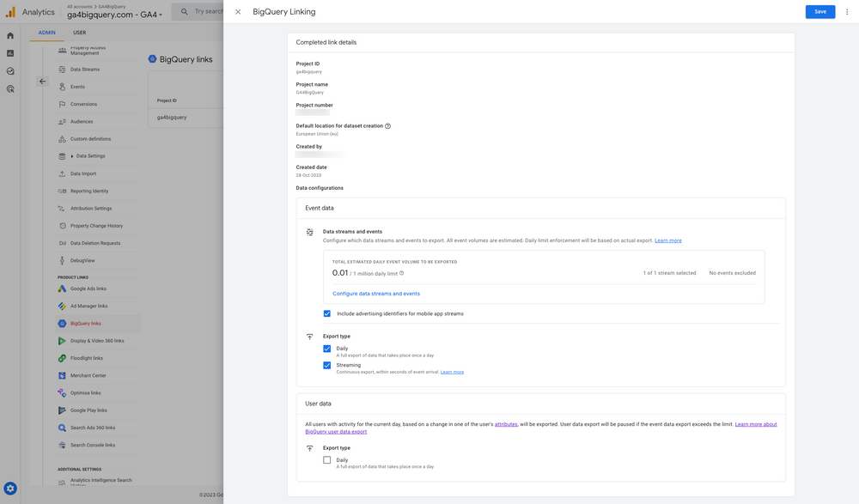The width and height of the screenshot is (859, 504).
Task: Collapse the admin navigation panel
Action: [x=42, y=81]
